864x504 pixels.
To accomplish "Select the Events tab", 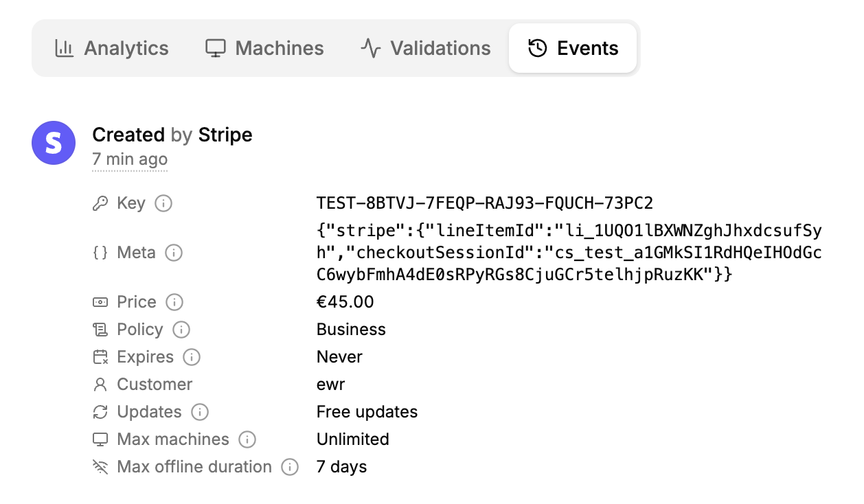I will (x=573, y=48).
